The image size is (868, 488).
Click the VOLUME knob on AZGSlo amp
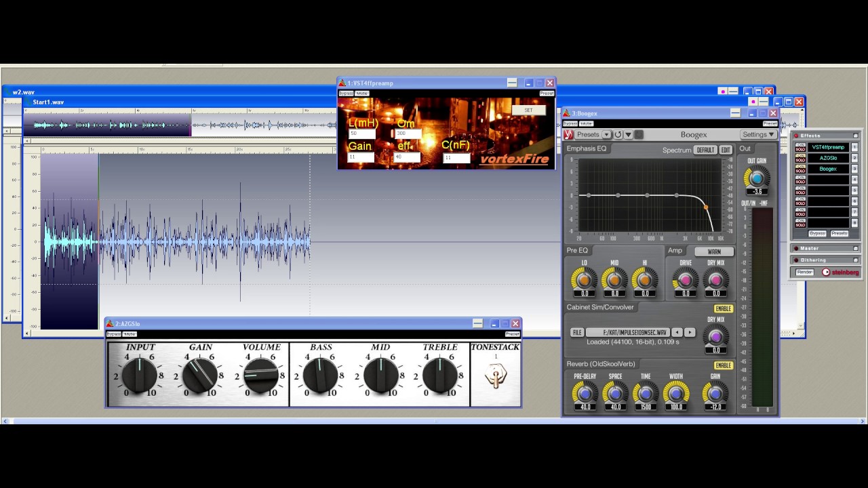260,375
